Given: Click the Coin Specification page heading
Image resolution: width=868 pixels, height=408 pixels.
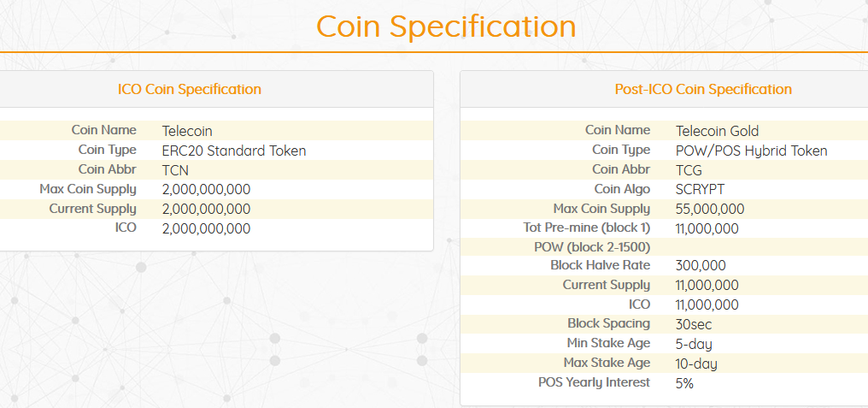Looking at the screenshot, I should click(445, 26).
